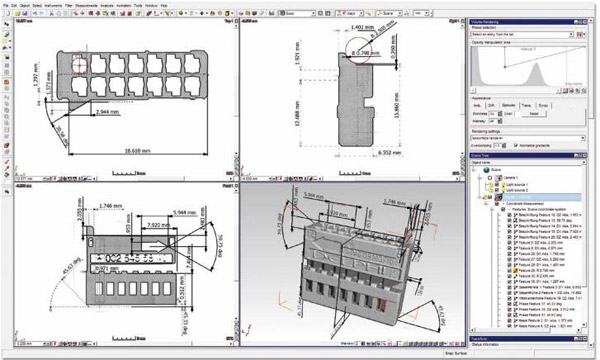The image size is (600, 360).
Task: Click the Undo arrow in the toolbar
Action: 35,13
